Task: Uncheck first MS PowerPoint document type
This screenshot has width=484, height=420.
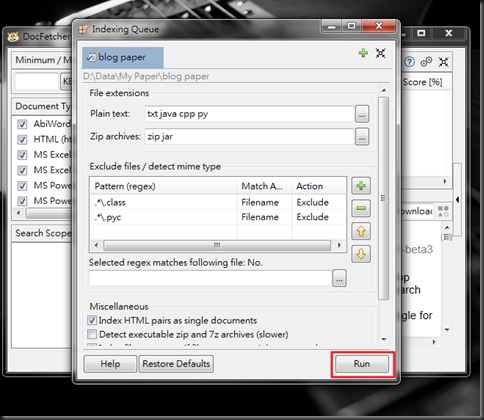Action: click(22, 186)
